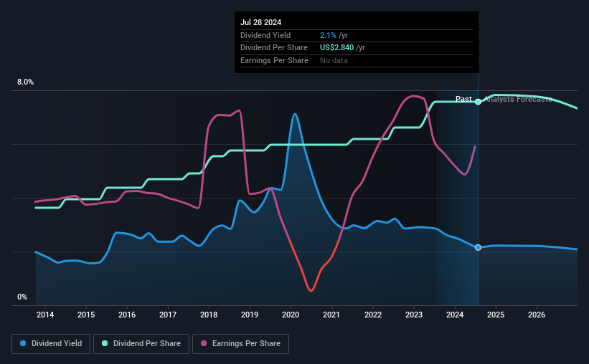Click the teal Dividend Per Share legend dot
The height and width of the screenshot is (364, 589).
[x=105, y=343]
